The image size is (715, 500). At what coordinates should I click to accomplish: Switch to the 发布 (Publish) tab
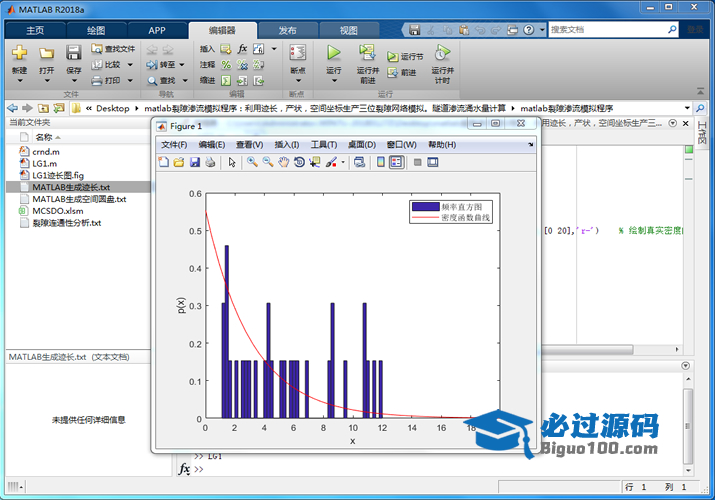point(288,30)
